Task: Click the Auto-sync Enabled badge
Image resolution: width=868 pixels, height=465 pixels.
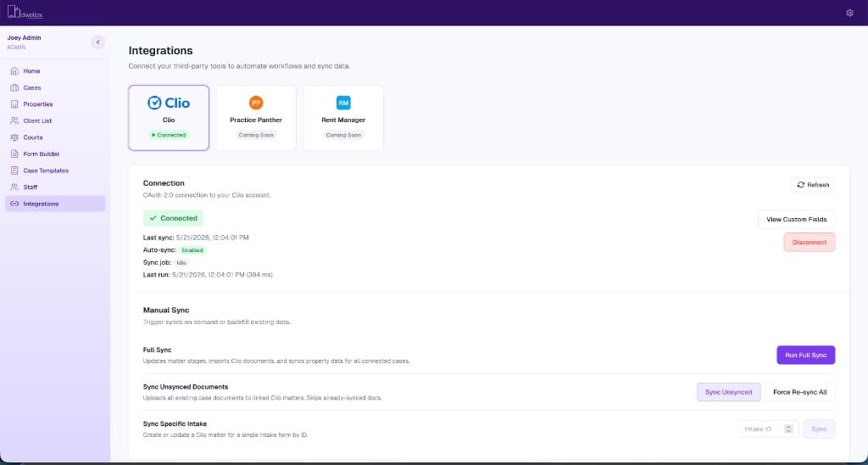Action: 192,250
